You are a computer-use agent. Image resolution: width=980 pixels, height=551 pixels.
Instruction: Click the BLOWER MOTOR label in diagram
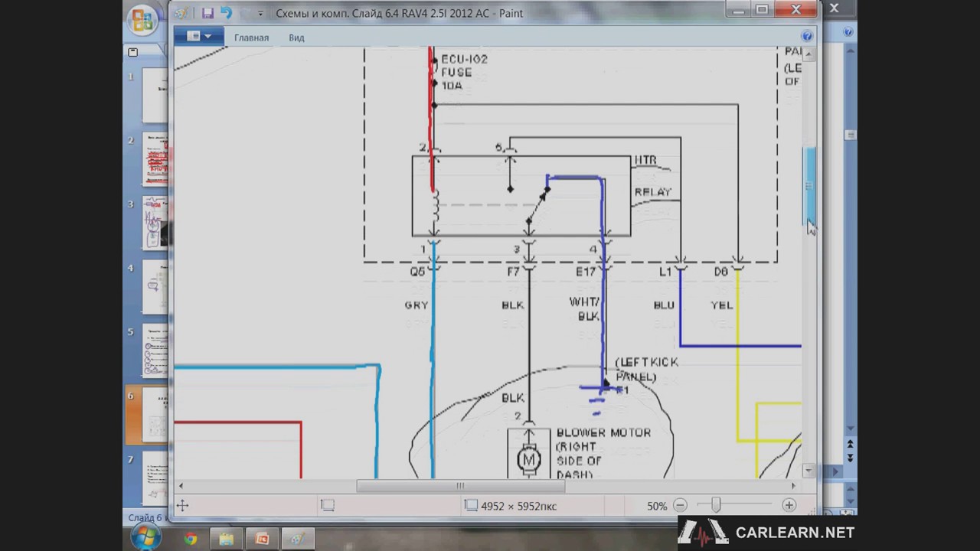click(603, 432)
